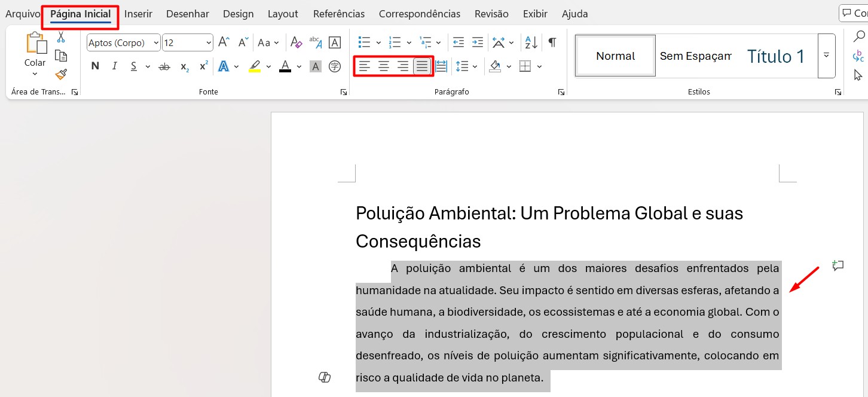The height and width of the screenshot is (397, 868).
Task: Apply shading with the paint bucket
Action: pyautogui.click(x=495, y=66)
